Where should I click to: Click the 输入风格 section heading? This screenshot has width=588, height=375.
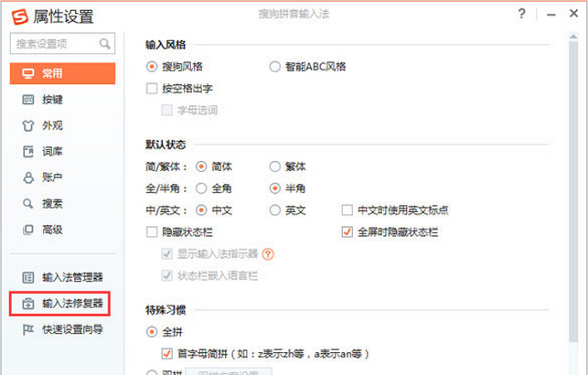[166, 45]
